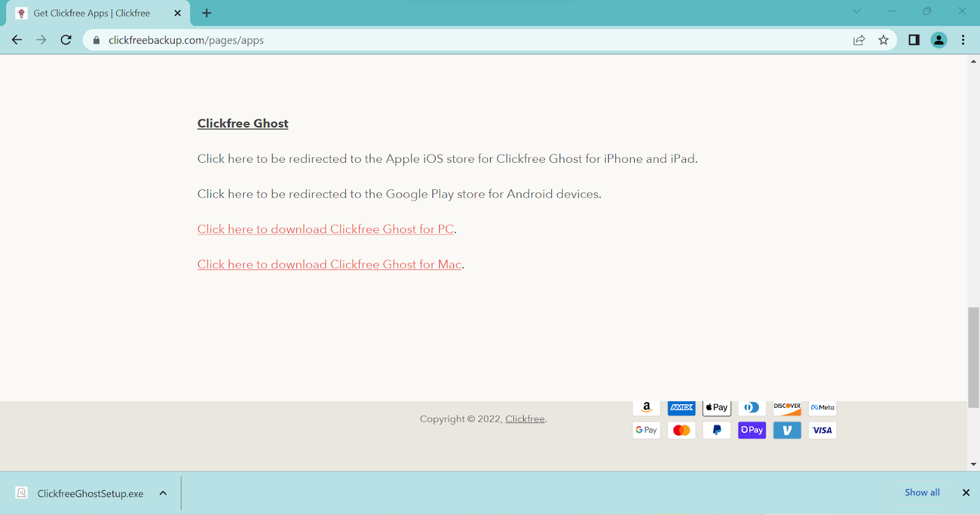Open a new browser tab
The width and height of the screenshot is (980, 515).
click(206, 13)
